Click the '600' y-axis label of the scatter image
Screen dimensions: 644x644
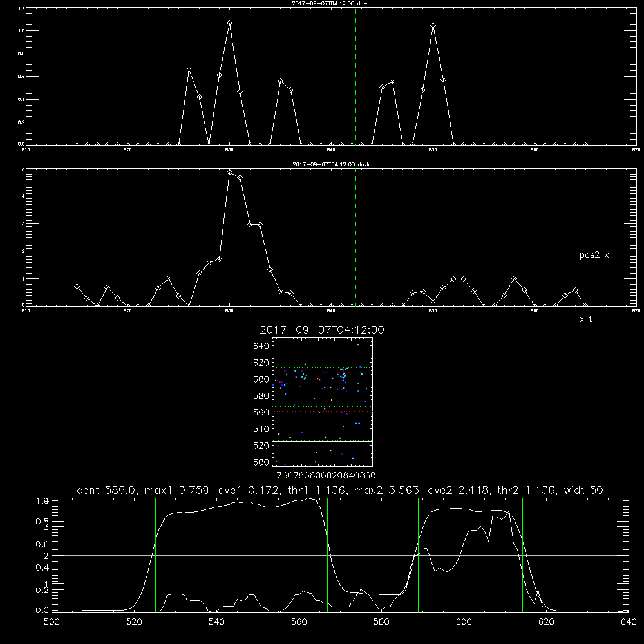[x=261, y=379]
